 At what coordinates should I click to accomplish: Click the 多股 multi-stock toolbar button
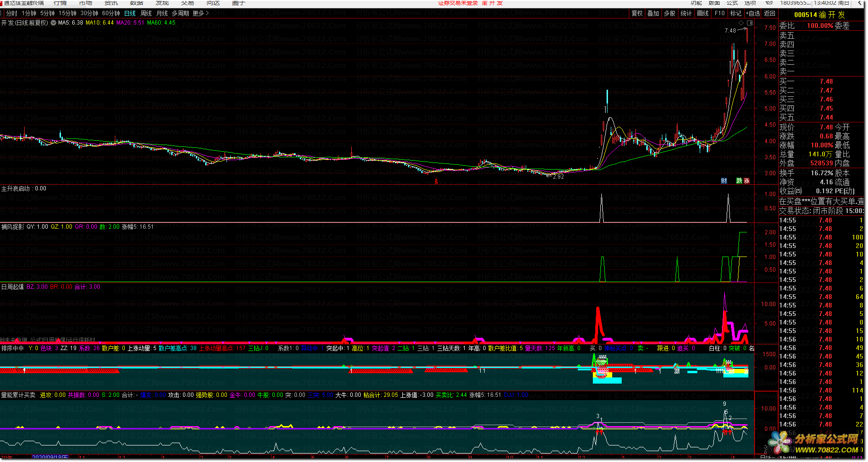670,13
